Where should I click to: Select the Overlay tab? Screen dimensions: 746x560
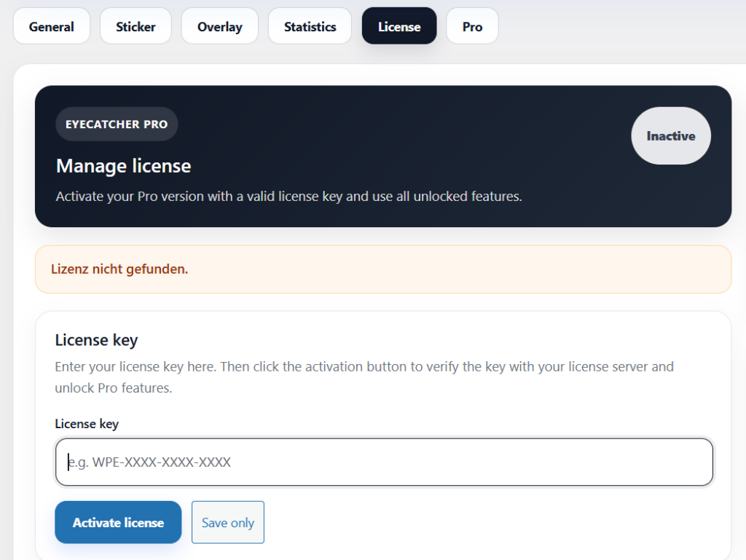pyautogui.click(x=219, y=27)
